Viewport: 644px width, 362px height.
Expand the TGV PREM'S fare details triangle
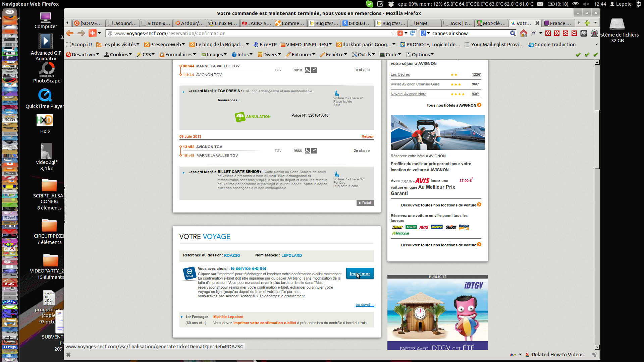pyautogui.click(x=183, y=92)
